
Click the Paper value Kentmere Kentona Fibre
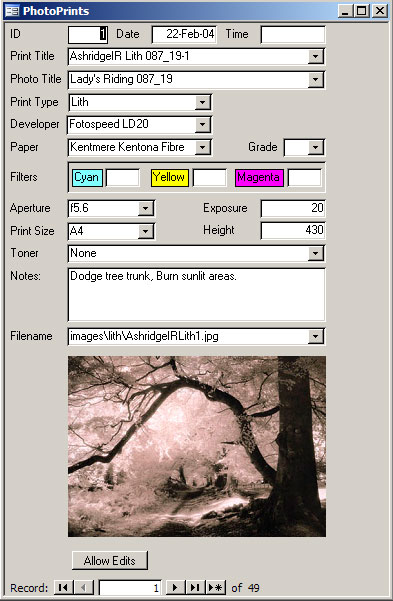[127, 147]
